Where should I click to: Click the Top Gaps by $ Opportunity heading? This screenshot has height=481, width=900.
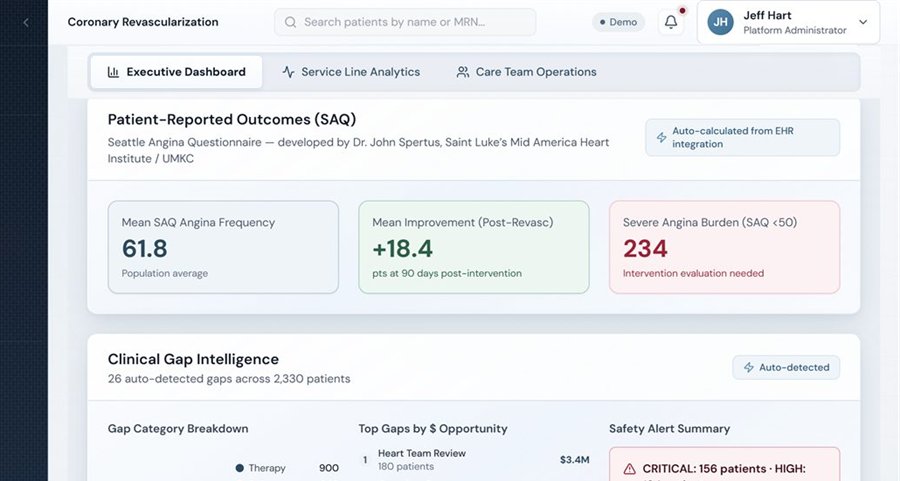tap(433, 429)
